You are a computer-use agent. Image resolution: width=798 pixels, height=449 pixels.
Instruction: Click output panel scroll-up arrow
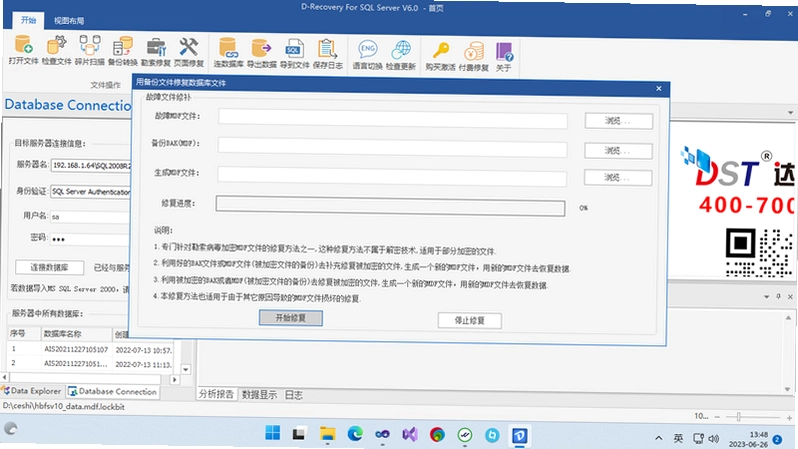click(x=788, y=318)
